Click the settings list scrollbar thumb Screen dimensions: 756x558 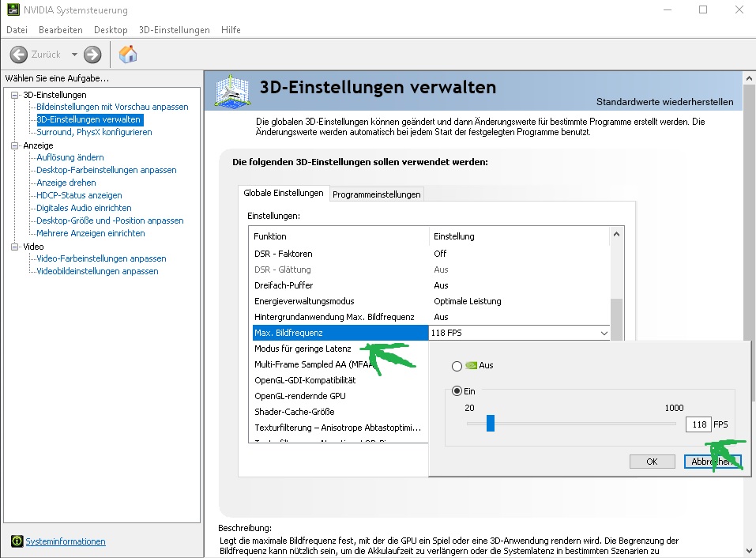coord(616,319)
